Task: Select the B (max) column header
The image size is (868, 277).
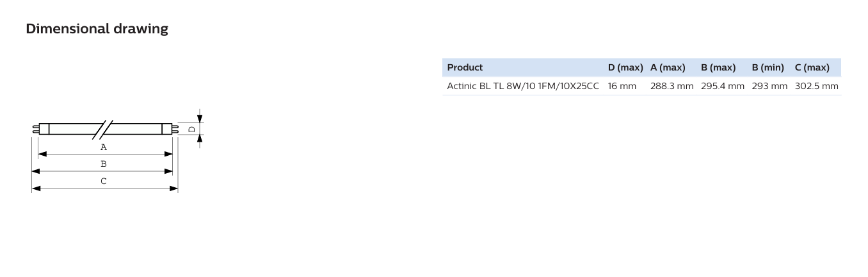Action: pyautogui.click(x=718, y=67)
